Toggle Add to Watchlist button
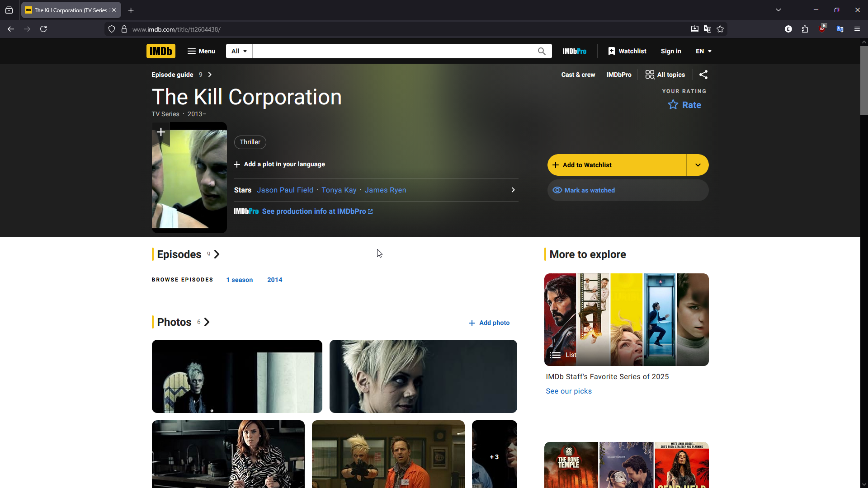 pos(617,165)
